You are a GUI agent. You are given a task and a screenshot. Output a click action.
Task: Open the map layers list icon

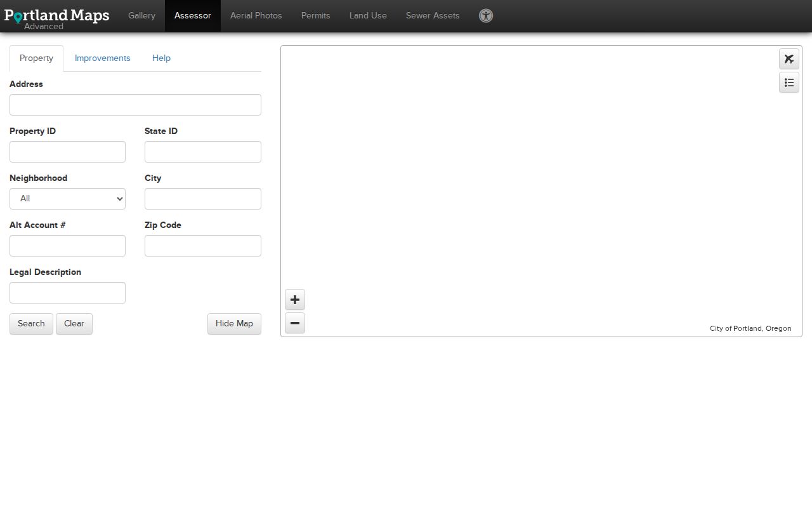tap(789, 83)
